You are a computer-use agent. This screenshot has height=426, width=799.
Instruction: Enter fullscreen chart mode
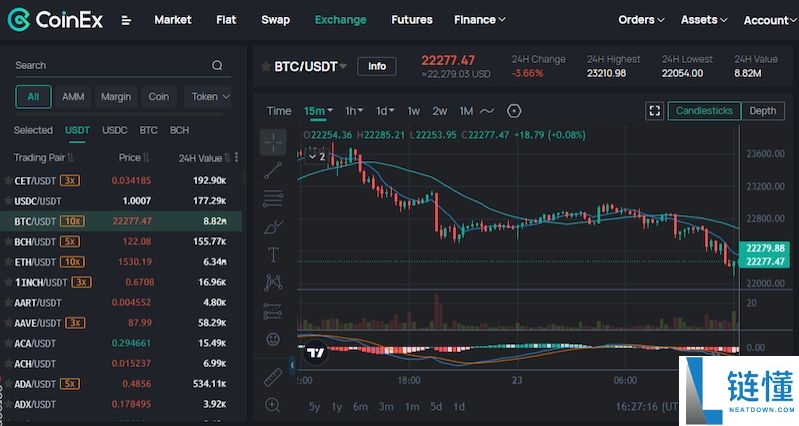[x=655, y=111]
